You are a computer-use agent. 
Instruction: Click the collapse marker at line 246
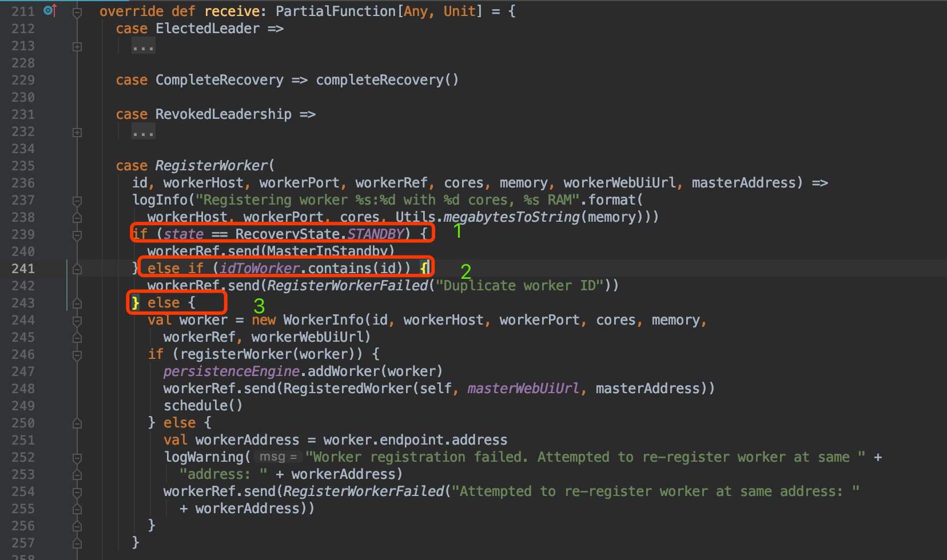[x=77, y=354]
